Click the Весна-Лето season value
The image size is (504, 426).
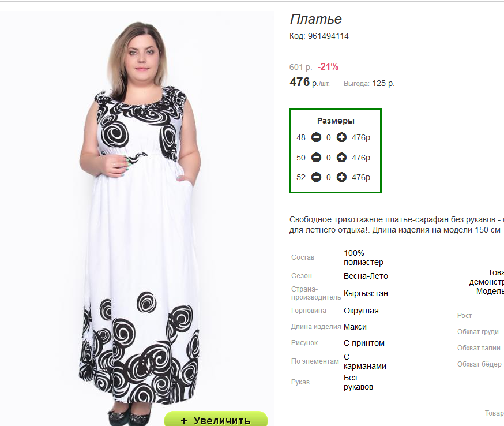pos(366,276)
